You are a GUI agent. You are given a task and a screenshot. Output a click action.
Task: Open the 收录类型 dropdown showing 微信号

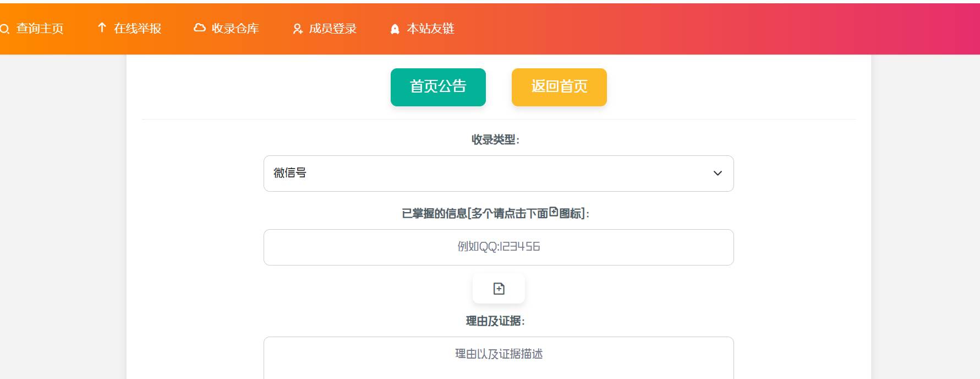(499, 174)
